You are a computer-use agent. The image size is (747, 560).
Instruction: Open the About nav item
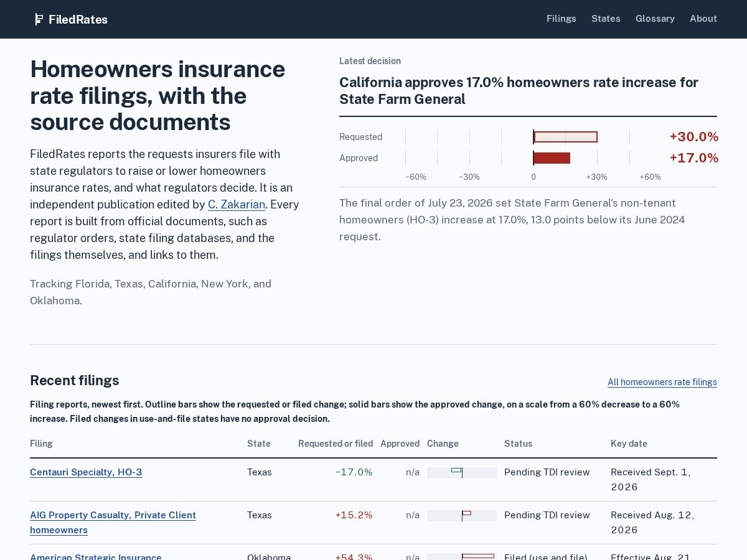(703, 19)
